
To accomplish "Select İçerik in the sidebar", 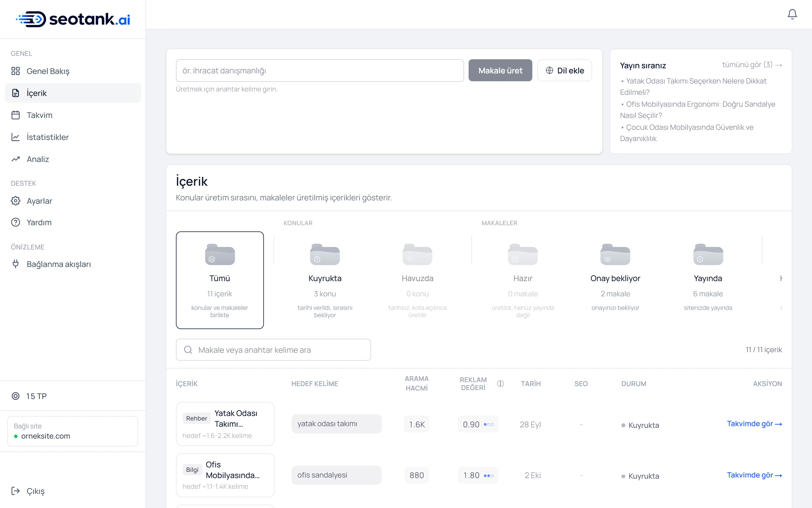I will (x=73, y=93).
